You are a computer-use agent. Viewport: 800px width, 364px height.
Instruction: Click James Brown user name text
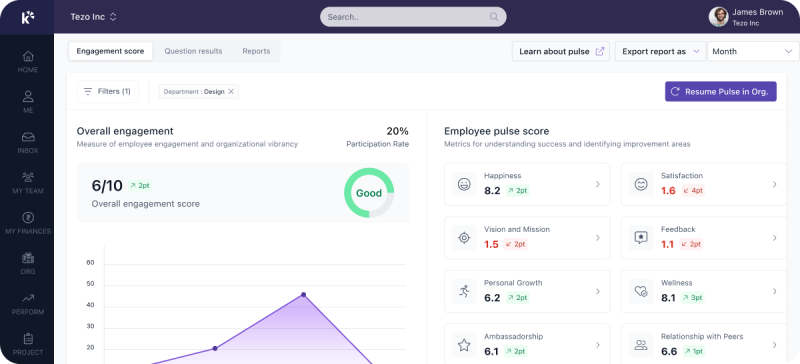758,12
